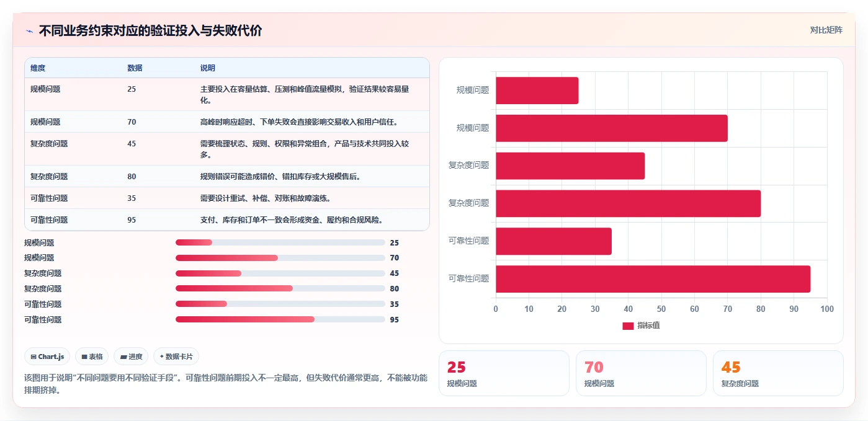
Task: Click the Chart.js chip
Action: tap(47, 357)
